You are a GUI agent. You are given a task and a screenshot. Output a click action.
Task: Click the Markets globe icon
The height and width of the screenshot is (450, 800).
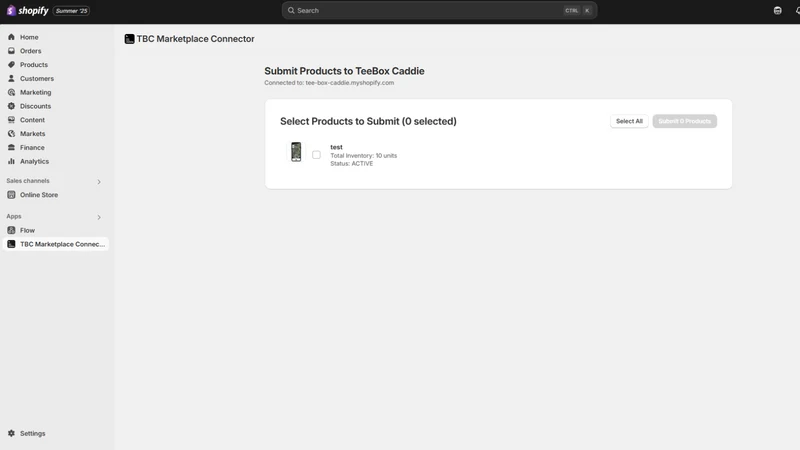pos(11,134)
